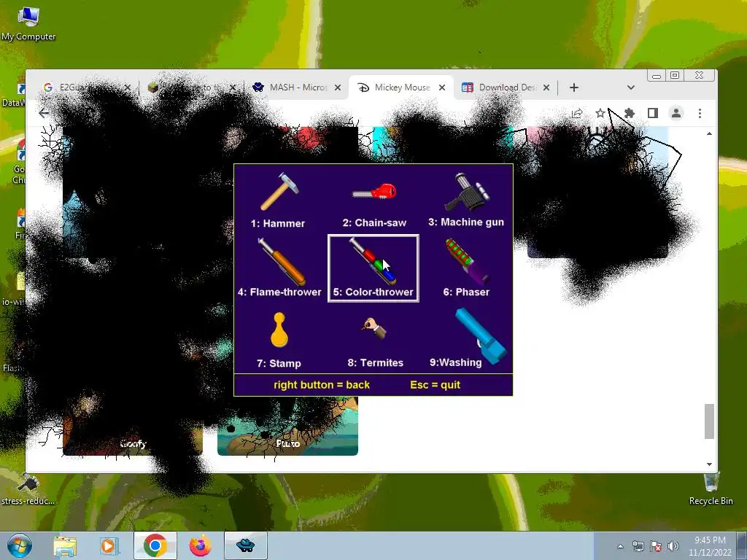Viewport: 747px width, 560px height.
Task: Choose the Chain-saw tool
Action: point(374,204)
